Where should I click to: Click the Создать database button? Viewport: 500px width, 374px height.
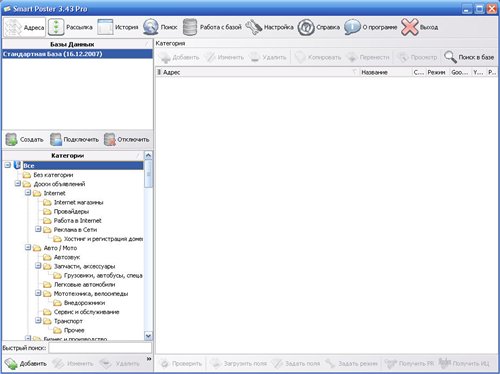(25, 139)
